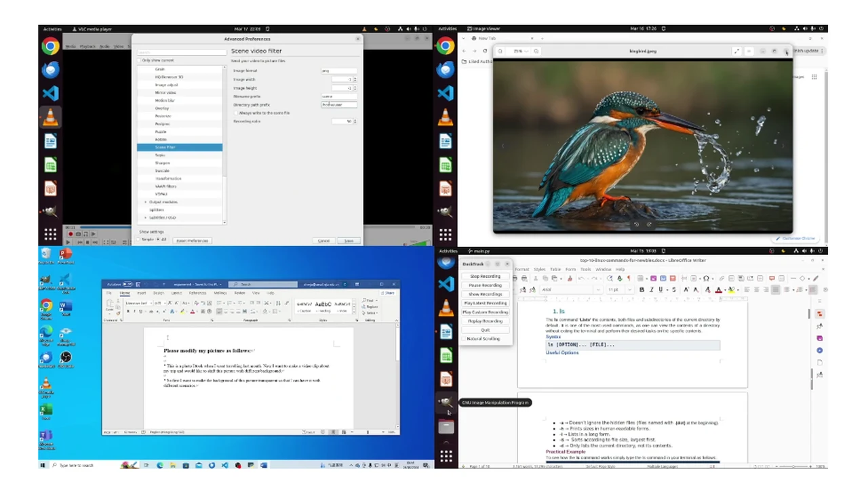
Task: Open GIMP from the bottom-right screen dock
Action: click(x=446, y=403)
